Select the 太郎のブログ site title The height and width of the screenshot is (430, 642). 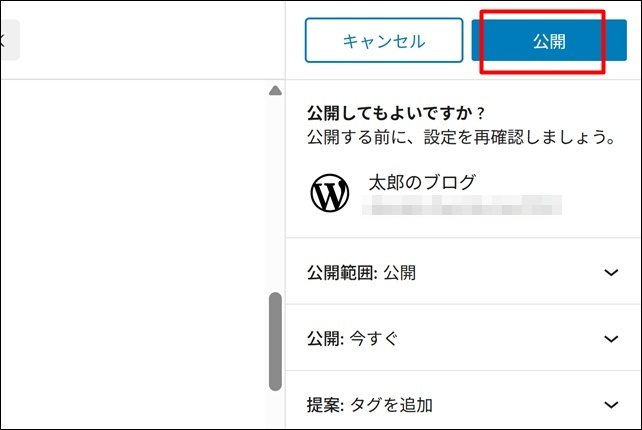click(x=422, y=182)
